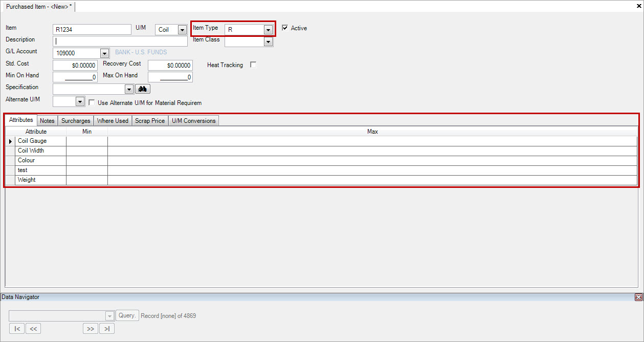Close the Purchased Item window
644x342 pixels.
click(x=639, y=6)
